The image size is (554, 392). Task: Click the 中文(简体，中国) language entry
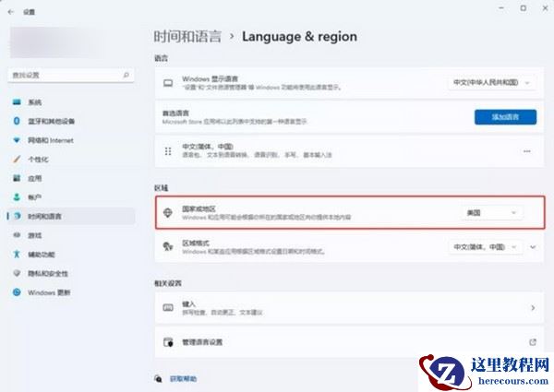coord(349,151)
